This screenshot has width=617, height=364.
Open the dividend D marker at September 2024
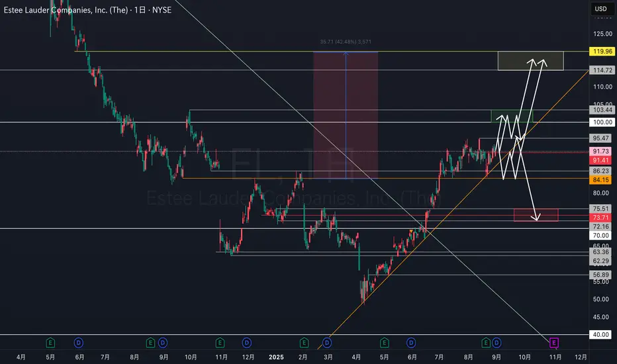tap(163, 343)
